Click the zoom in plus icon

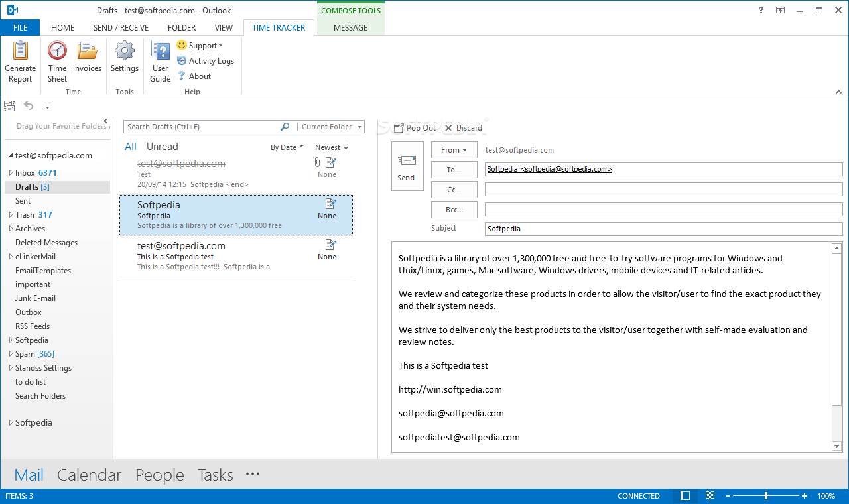coord(805,496)
